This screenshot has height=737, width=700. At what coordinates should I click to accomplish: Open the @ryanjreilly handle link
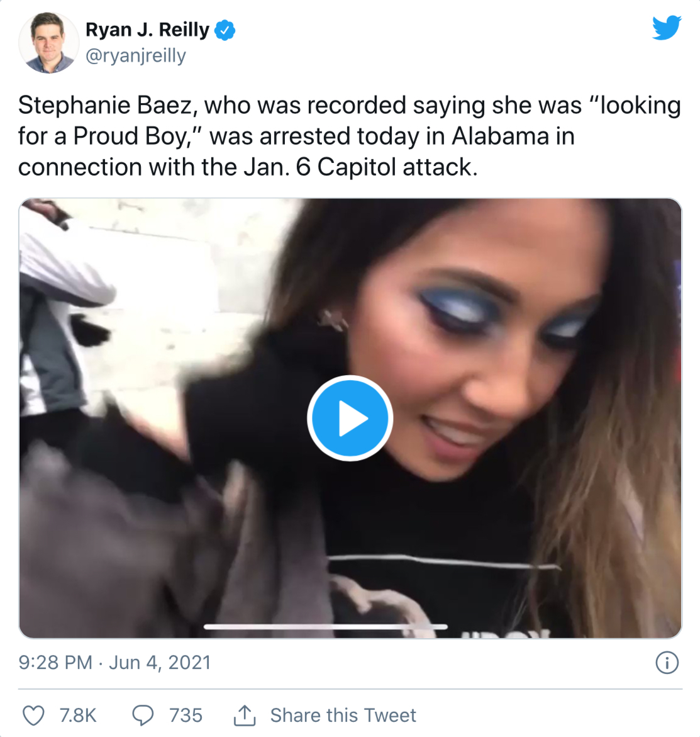(136, 56)
